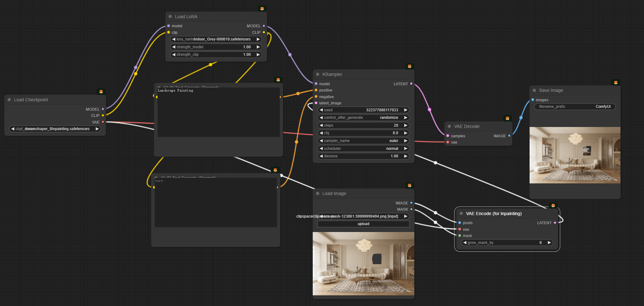Collapse the KSampler node via title dot
Viewport: 644px width, 306px height.
click(x=318, y=74)
